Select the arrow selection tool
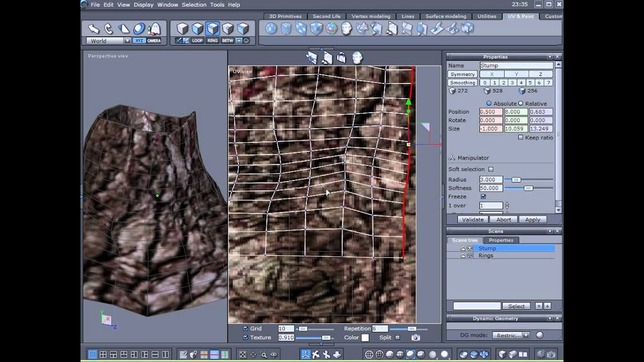 pyautogui.click(x=93, y=29)
